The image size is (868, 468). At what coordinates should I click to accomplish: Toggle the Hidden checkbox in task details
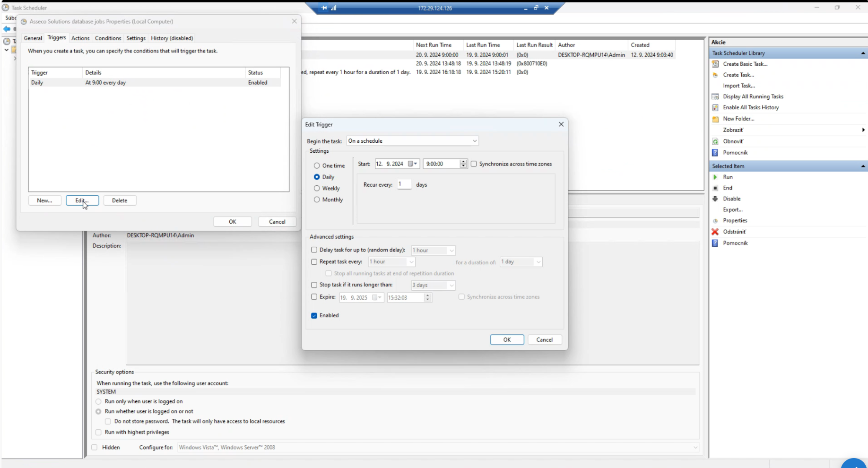click(x=95, y=447)
